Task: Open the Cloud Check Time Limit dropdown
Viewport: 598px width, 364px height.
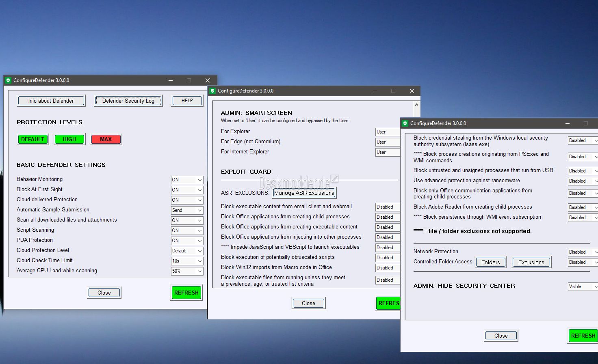Action: pos(187,261)
